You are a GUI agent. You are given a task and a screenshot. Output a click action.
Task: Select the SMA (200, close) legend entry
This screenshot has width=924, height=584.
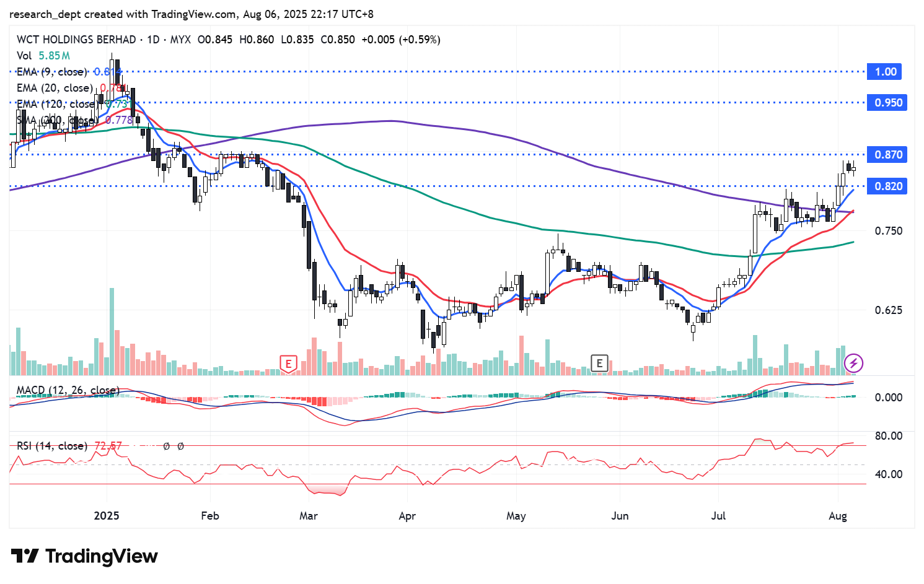[x=75, y=120]
